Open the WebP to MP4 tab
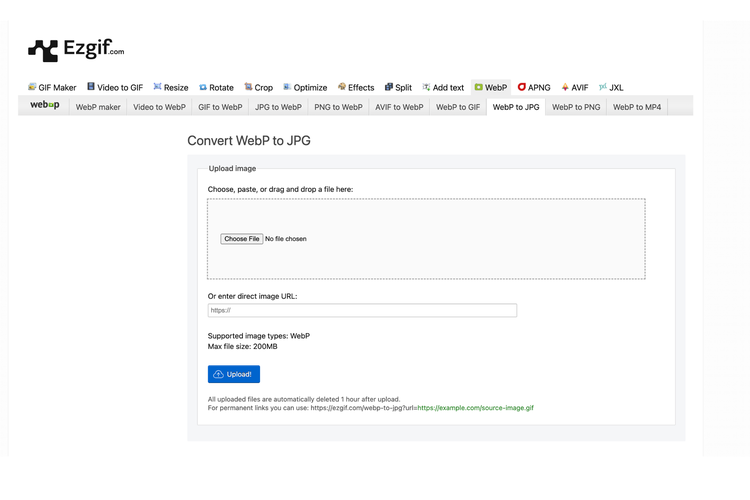 click(637, 107)
